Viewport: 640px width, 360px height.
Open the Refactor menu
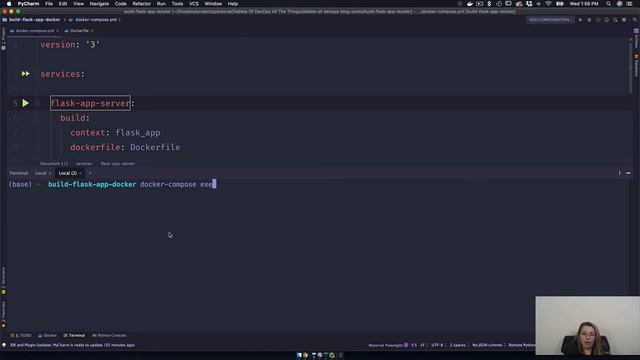(142, 4)
